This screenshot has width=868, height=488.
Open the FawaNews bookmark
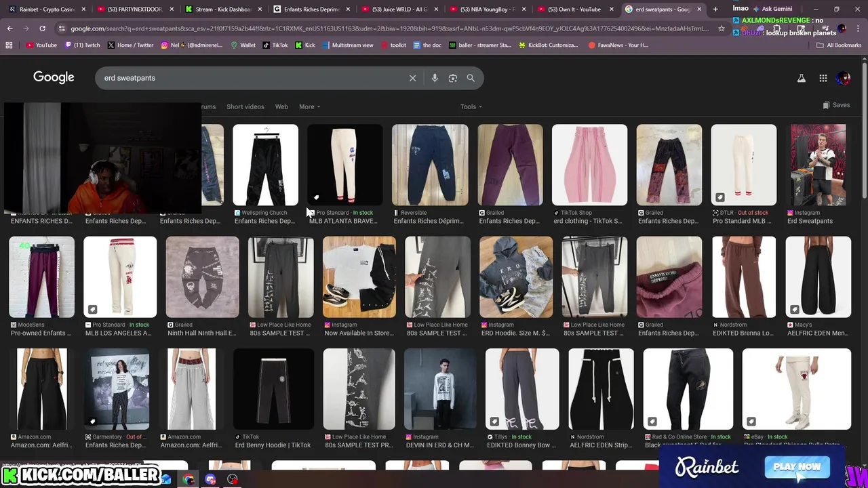click(618, 45)
